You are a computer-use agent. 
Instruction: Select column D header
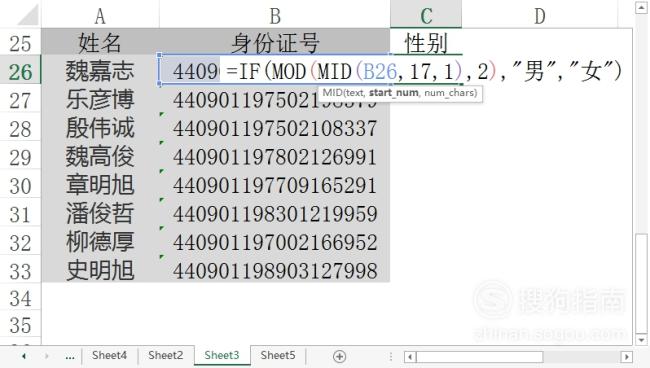point(539,16)
